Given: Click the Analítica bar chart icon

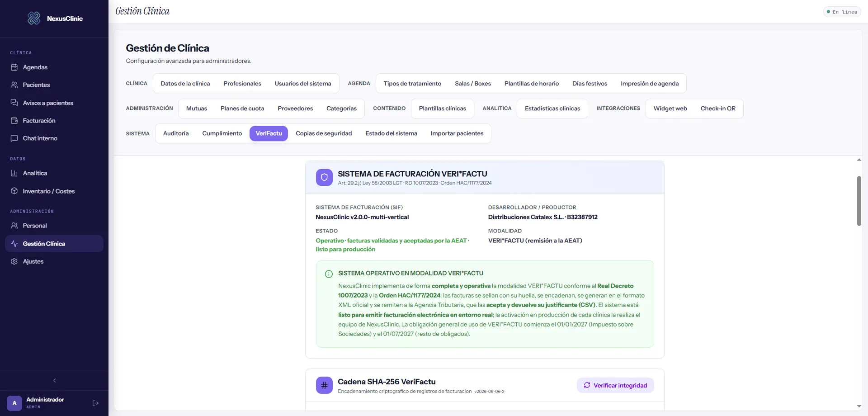Looking at the screenshot, I should pyautogui.click(x=14, y=173).
